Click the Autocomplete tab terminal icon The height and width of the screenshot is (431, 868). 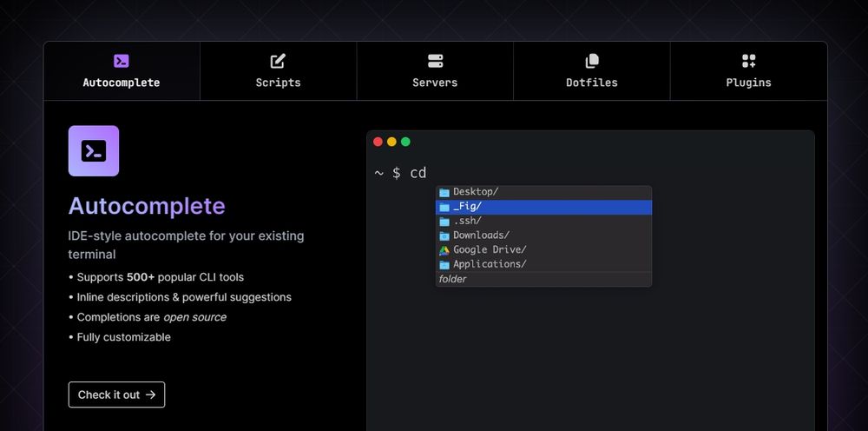pyautogui.click(x=122, y=61)
